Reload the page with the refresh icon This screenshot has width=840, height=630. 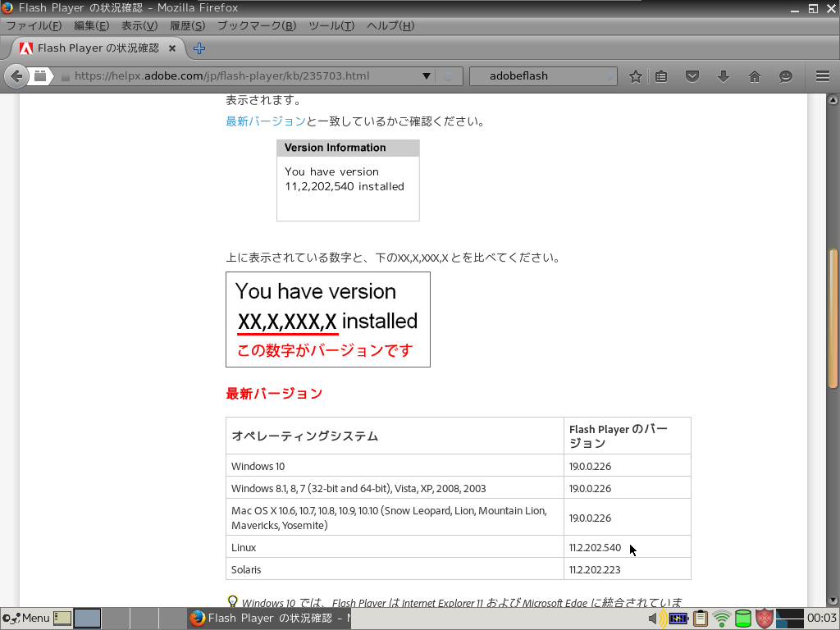click(x=449, y=76)
